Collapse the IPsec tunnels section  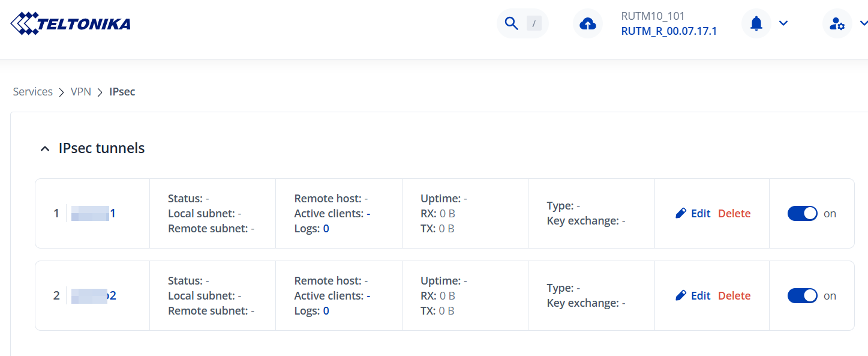(x=45, y=149)
